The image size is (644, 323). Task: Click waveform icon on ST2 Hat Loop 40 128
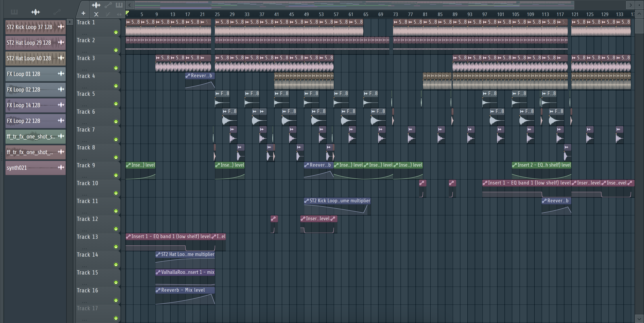61,58
